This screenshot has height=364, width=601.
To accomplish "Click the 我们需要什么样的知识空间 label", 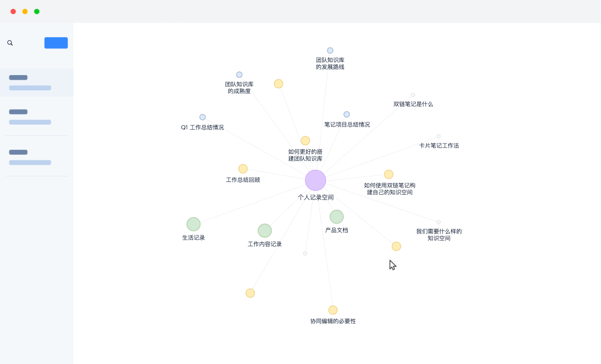I will [x=439, y=235].
